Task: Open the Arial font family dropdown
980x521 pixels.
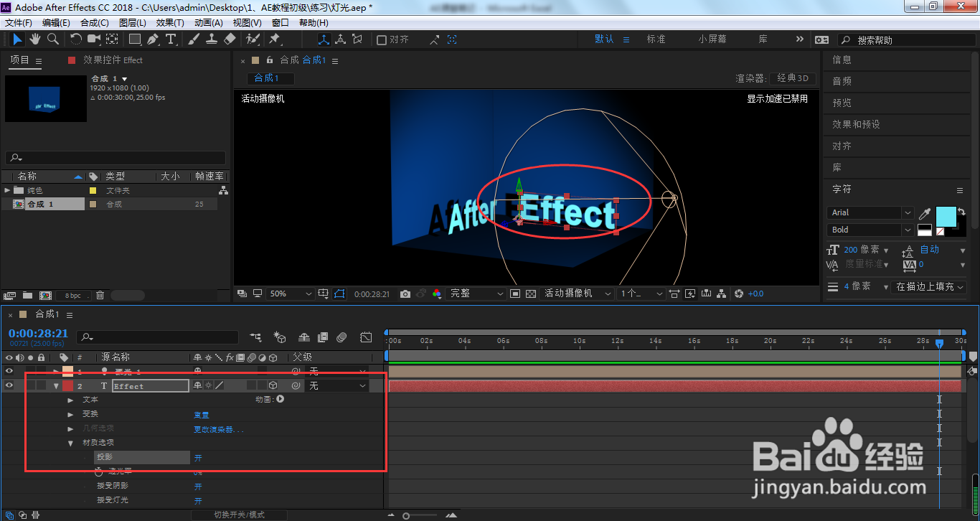Action: point(871,212)
